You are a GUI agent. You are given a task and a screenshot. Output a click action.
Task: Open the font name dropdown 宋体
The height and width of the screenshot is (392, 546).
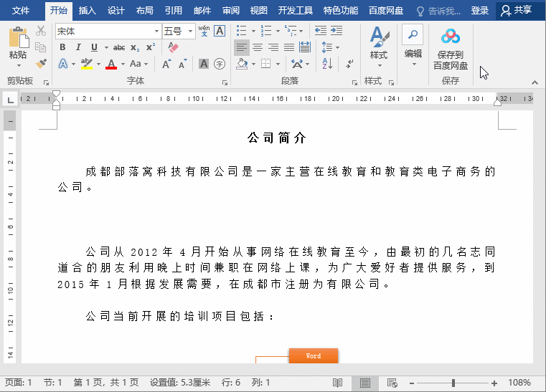point(156,32)
